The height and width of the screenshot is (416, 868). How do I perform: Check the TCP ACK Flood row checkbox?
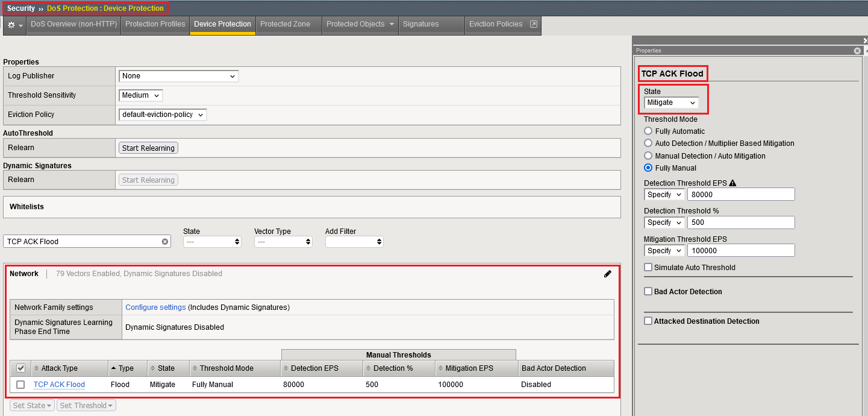tap(20, 385)
